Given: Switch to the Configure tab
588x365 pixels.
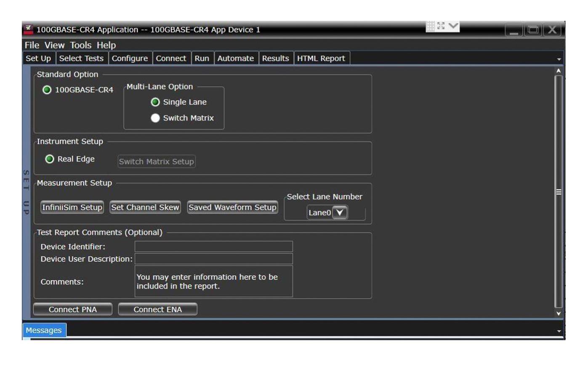Looking at the screenshot, I should pos(130,59).
